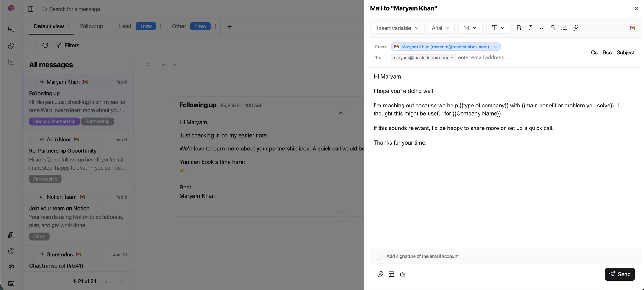644x290 pixels.
Task: Click the search for a message field
Action: click(75, 9)
